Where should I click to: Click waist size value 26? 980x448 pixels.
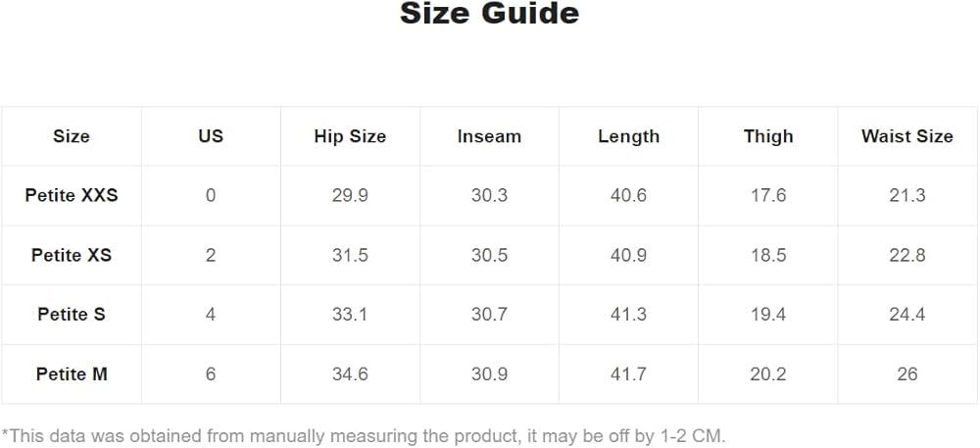(x=907, y=373)
